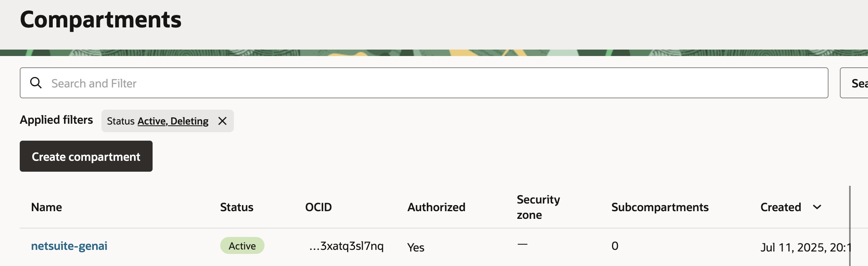
Task: Click the truncated OCID value ending 3xatq3sl7nq
Action: (347, 246)
